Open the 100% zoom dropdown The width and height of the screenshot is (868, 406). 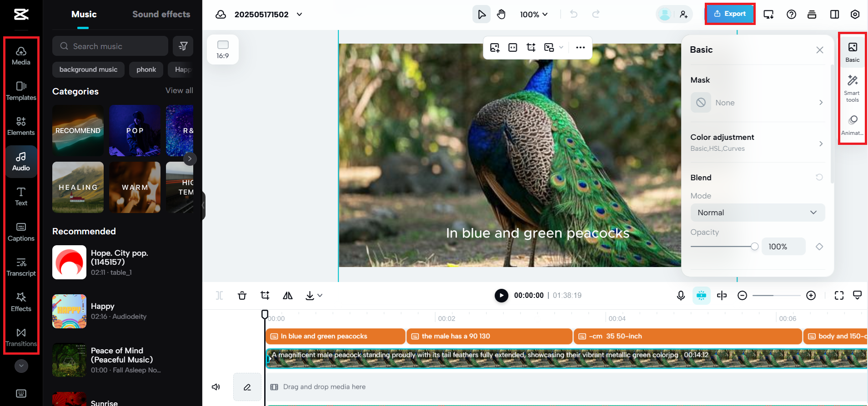[x=534, y=15]
